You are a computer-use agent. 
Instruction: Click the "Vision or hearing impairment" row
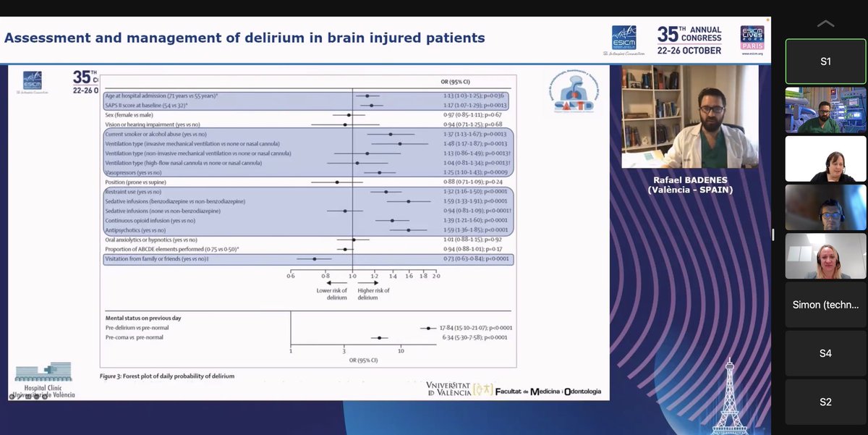click(x=306, y=124)
